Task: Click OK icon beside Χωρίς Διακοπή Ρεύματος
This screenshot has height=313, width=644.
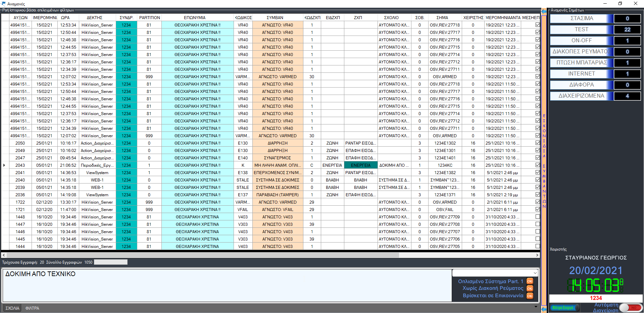Action: click(x=530, y=289)
